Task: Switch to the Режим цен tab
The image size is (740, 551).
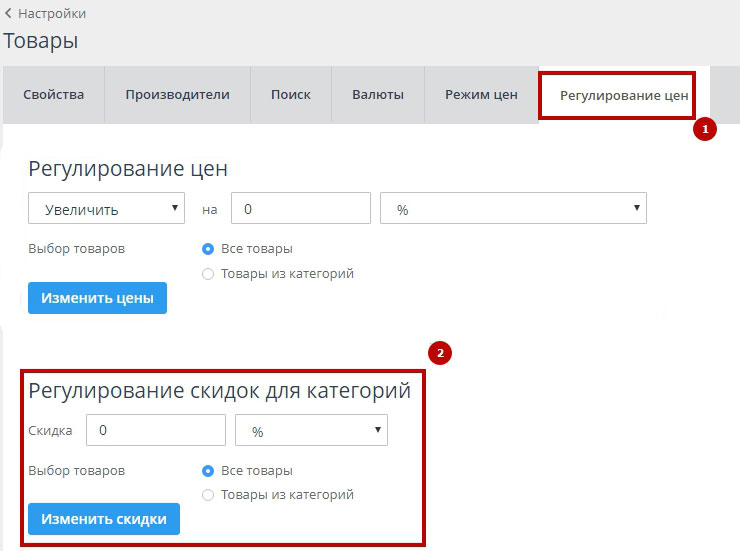Action: [x=481, y=95]
